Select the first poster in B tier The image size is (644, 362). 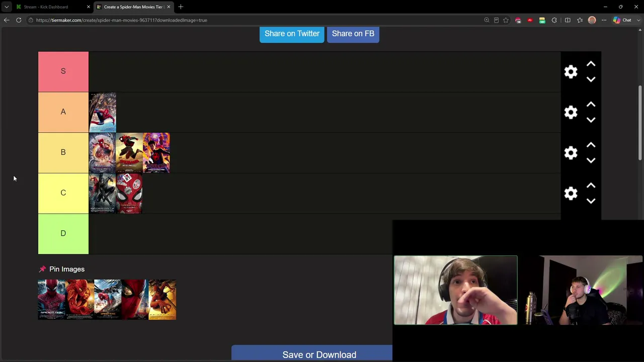(x=103, y=153)
